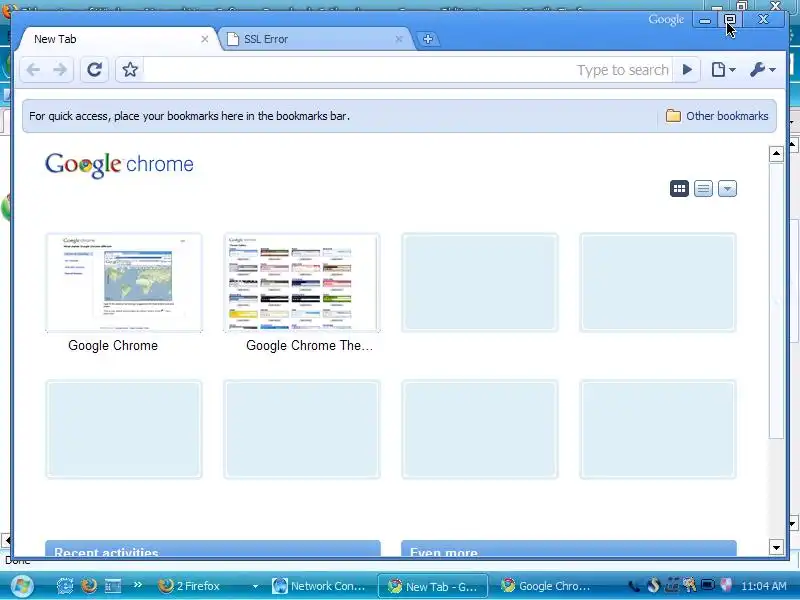Click the show desktop quick launch icon
Viewport: 800px width, 600px height.
113,586
